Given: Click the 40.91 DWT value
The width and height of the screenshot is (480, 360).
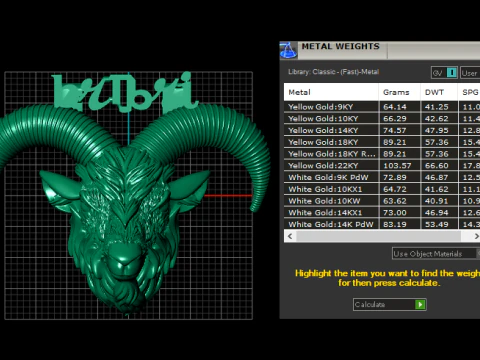Looking at the screenshot, I should click(437, 201).
